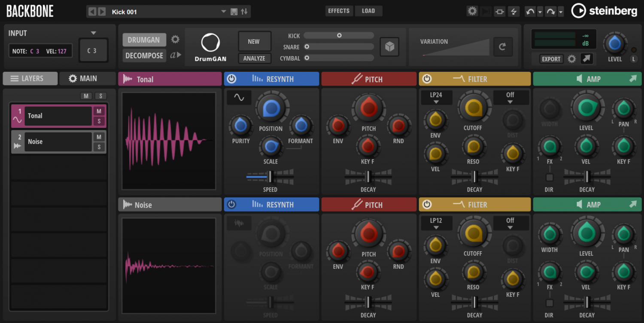Click the Tonal Amp header arrow icon
The image size is (644, 323).
click(x=633, y=78)
